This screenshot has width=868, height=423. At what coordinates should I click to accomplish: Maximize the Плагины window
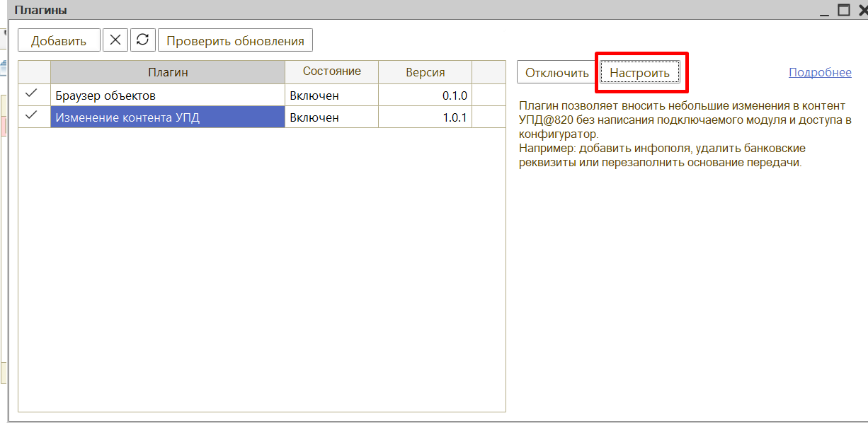click(843, 10)
